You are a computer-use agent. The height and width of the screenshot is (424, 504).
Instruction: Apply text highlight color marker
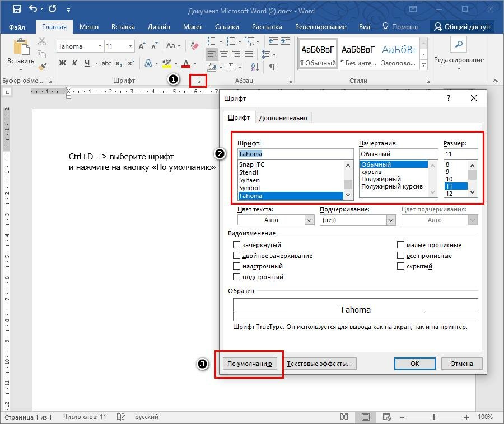coord(166,63)
